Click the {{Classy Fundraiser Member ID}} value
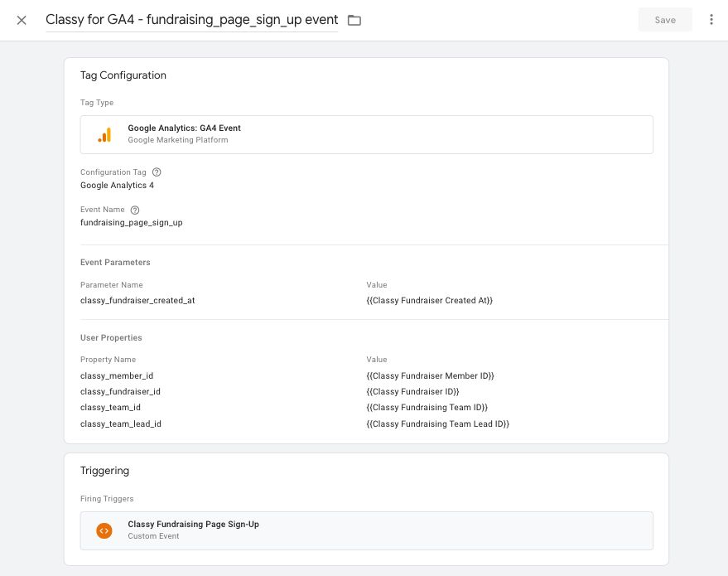The width and height of the screenshot is (728, 576). [x=431, y=375]
